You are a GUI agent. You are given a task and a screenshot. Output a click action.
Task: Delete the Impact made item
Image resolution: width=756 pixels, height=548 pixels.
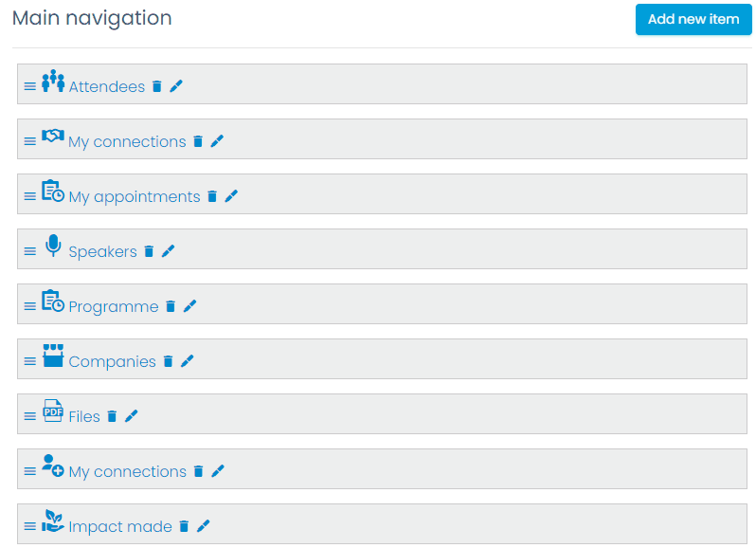click(184, 526)
